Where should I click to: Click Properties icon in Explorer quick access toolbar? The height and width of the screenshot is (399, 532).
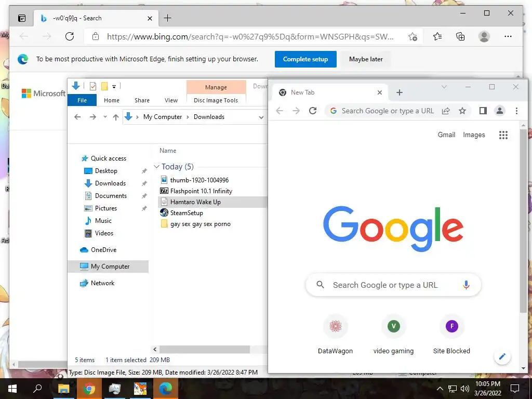[92, 86]
